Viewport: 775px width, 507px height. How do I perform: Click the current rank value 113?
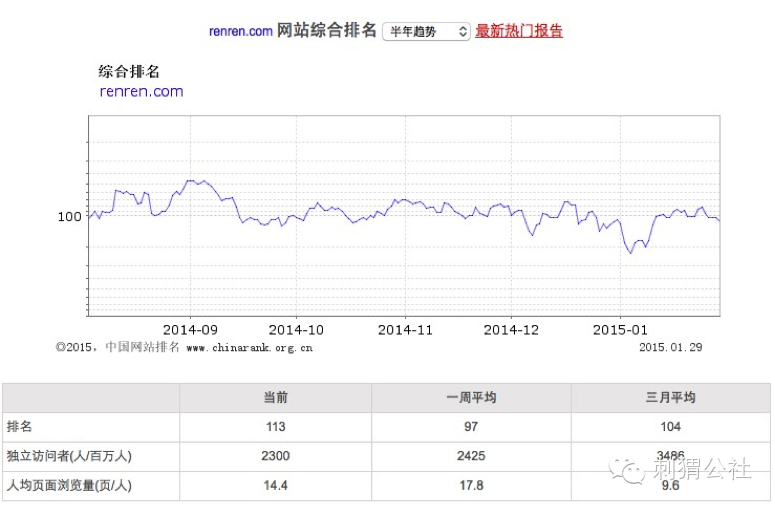click(276, 426)
